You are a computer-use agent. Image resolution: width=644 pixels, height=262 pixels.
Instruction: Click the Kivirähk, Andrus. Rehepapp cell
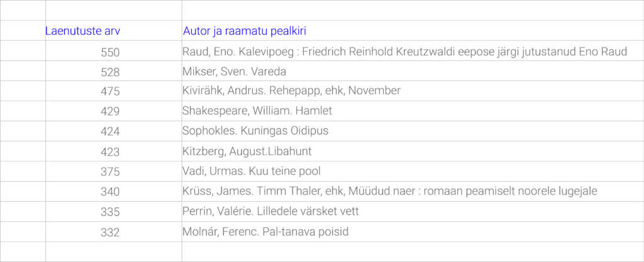point(413,90)
